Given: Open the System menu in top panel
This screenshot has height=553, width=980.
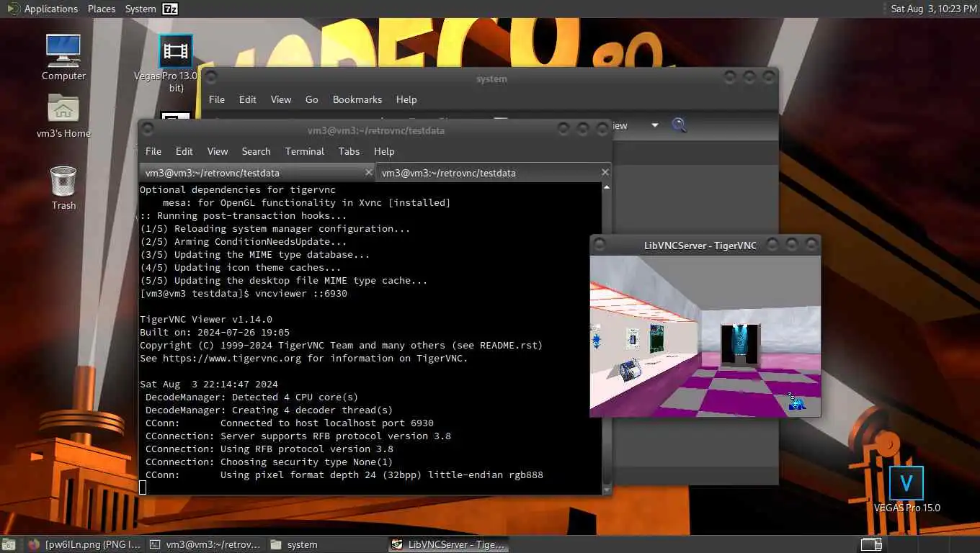Looking at the screenshot, I should (141, 9).
